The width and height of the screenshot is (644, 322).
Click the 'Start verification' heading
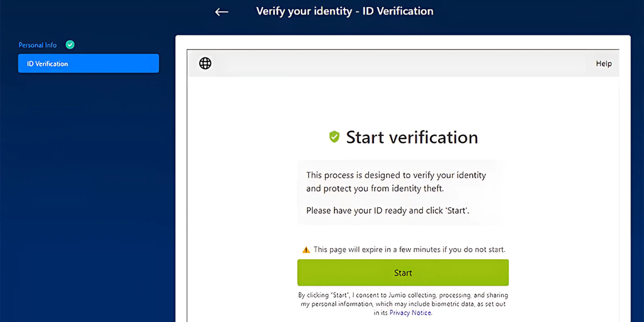click(412, 137)
